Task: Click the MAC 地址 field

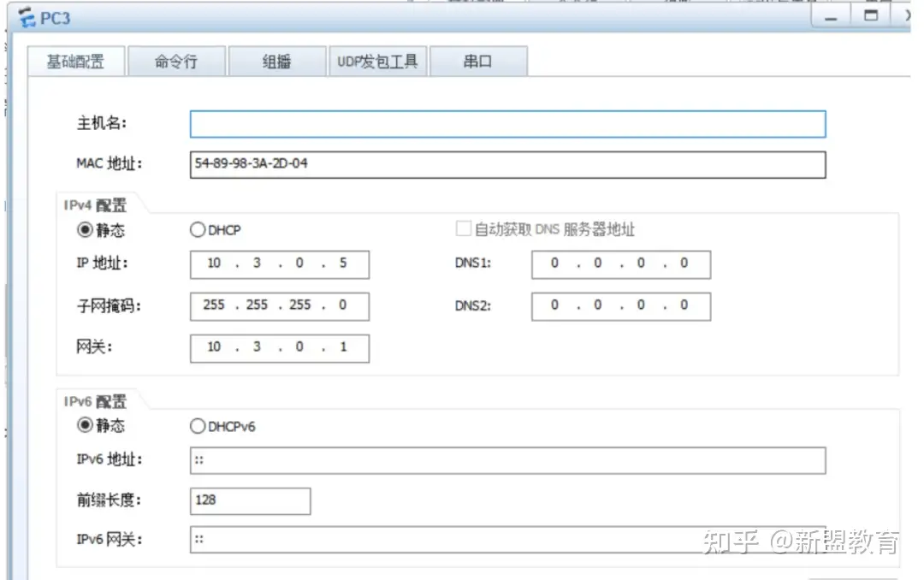Action: pos(507,164)
